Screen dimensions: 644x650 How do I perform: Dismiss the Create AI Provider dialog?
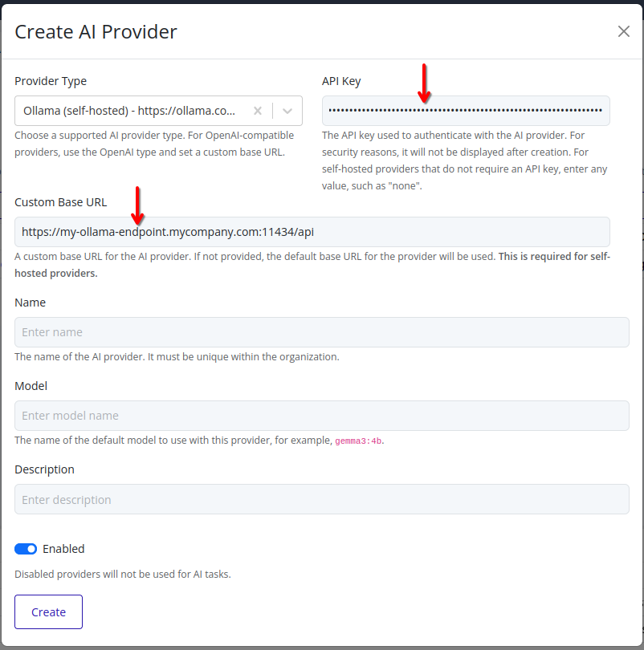[x=624, y=31]
